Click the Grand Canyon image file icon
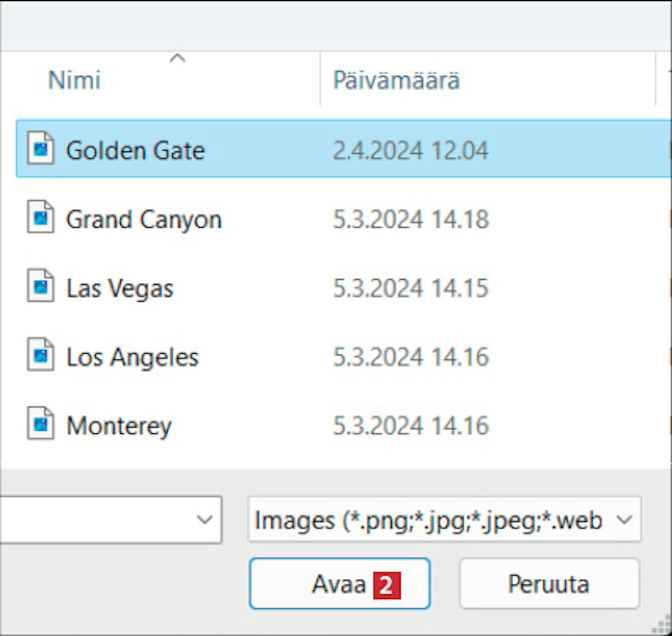Viewport: 672px width, 636px height. [x=40, y=217]
